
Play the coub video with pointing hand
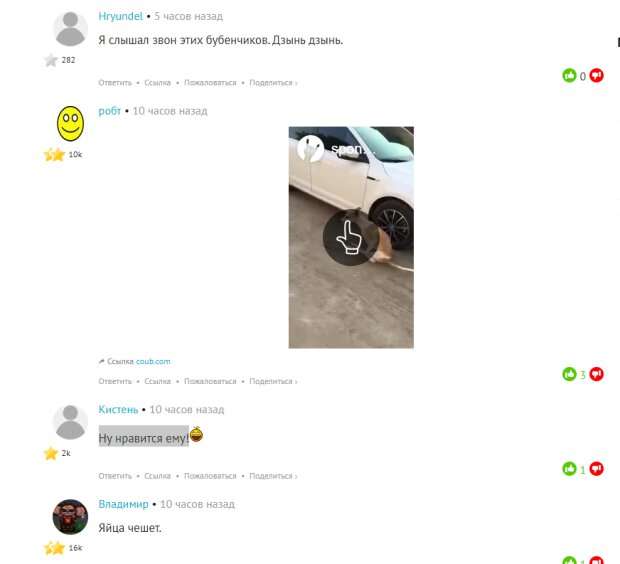[348, 237]
